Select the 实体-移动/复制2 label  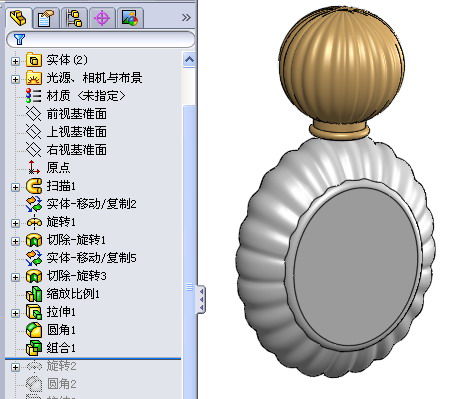[x=91, y=204]
